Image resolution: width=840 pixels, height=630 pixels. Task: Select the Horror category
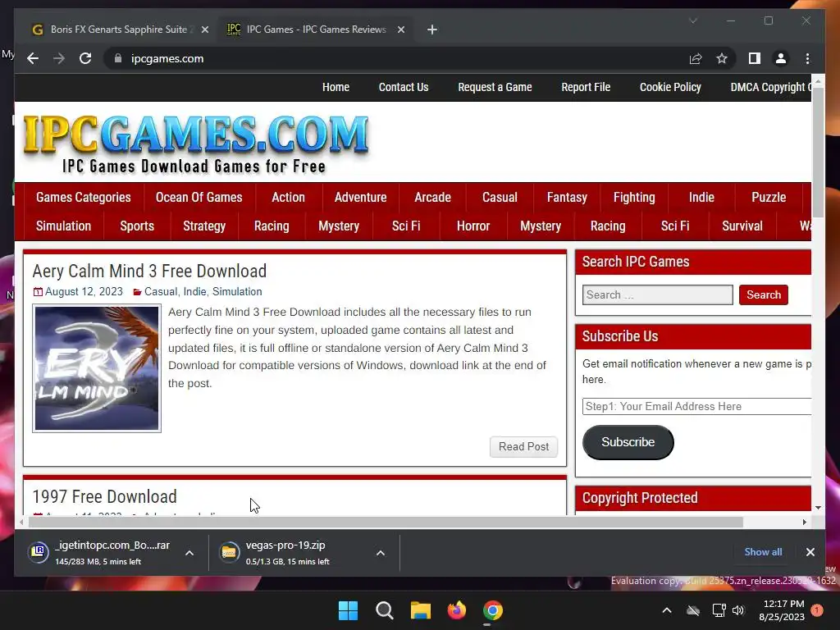[473, 226]
